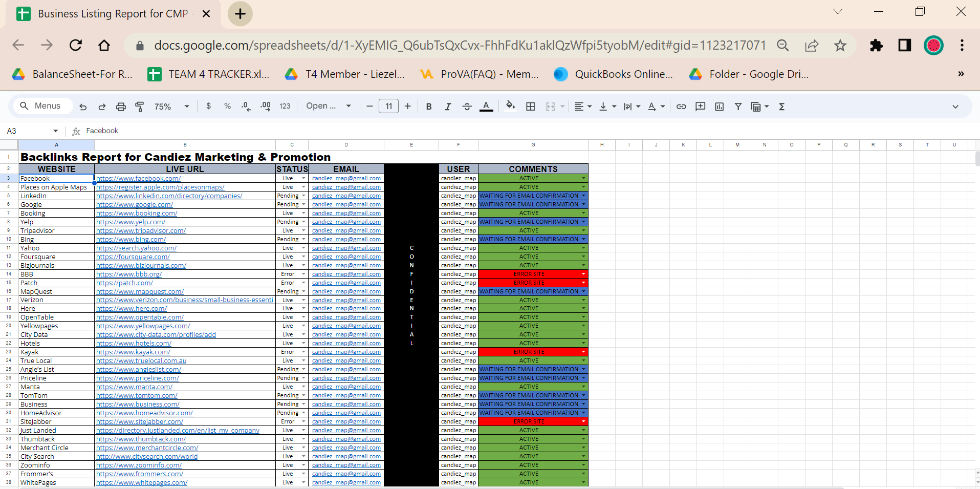Open the zoom 75% dropdown
The image size is (980, 489).
coord(172,107)
